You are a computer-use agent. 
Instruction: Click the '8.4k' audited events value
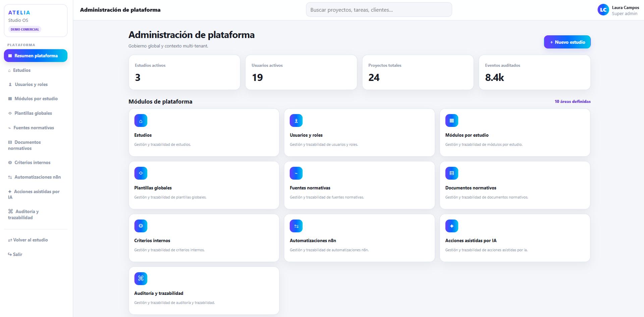coord(494,78)
